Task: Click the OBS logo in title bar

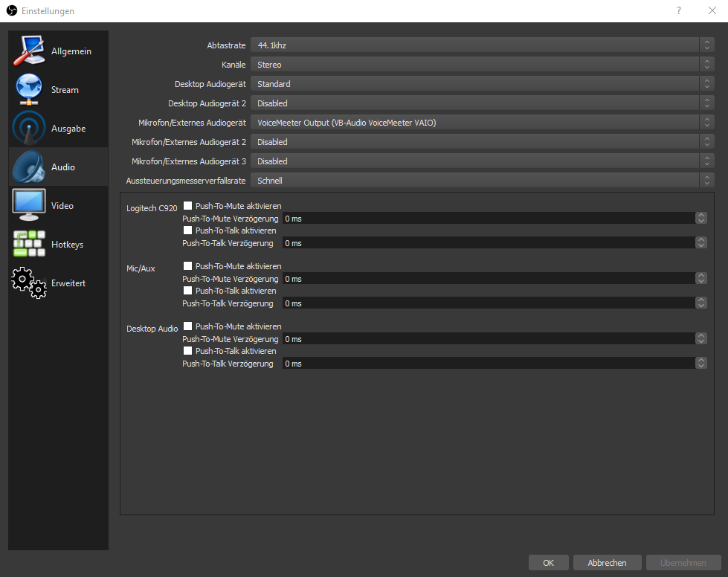Action: [12, 10]
